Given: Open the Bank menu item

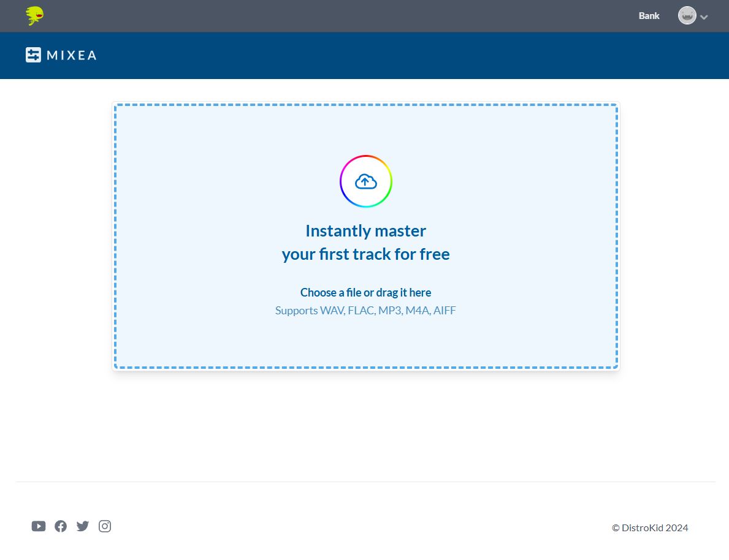Looking at the screenshot, I should 649,15.
